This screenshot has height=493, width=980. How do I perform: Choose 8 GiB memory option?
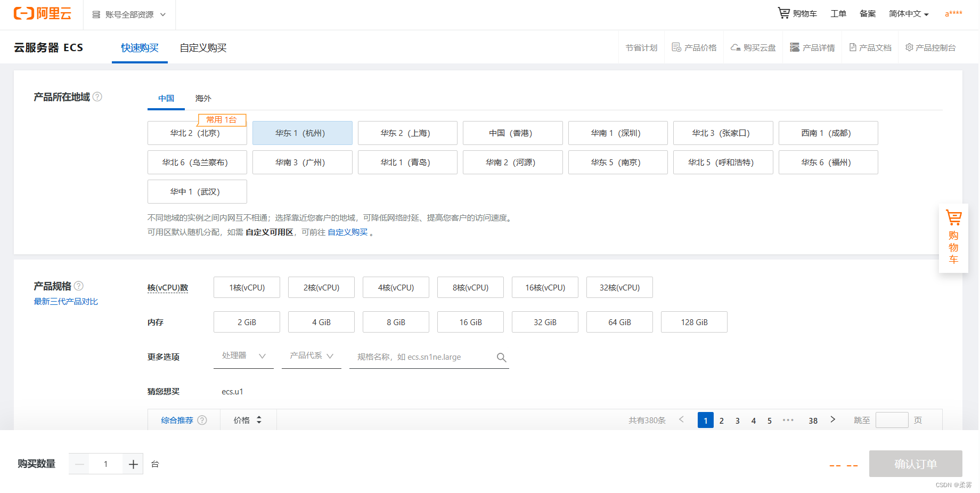396,322
